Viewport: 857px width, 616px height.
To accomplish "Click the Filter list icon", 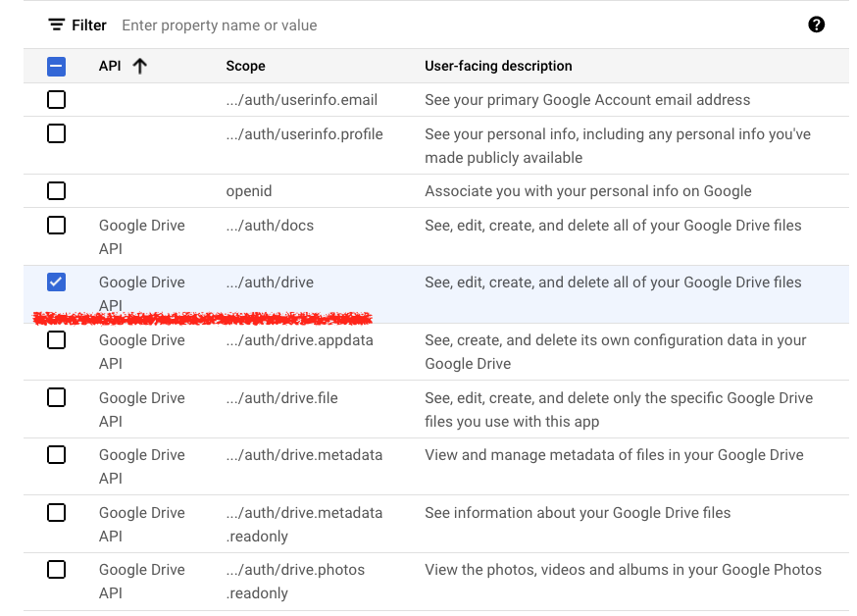I will click(57, 25).
